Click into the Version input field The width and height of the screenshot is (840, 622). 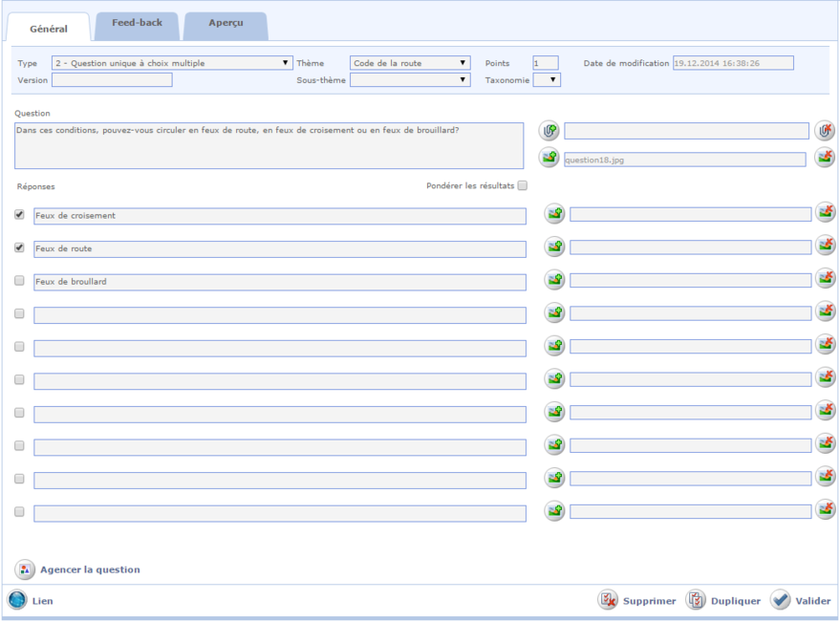click(112, 80)
